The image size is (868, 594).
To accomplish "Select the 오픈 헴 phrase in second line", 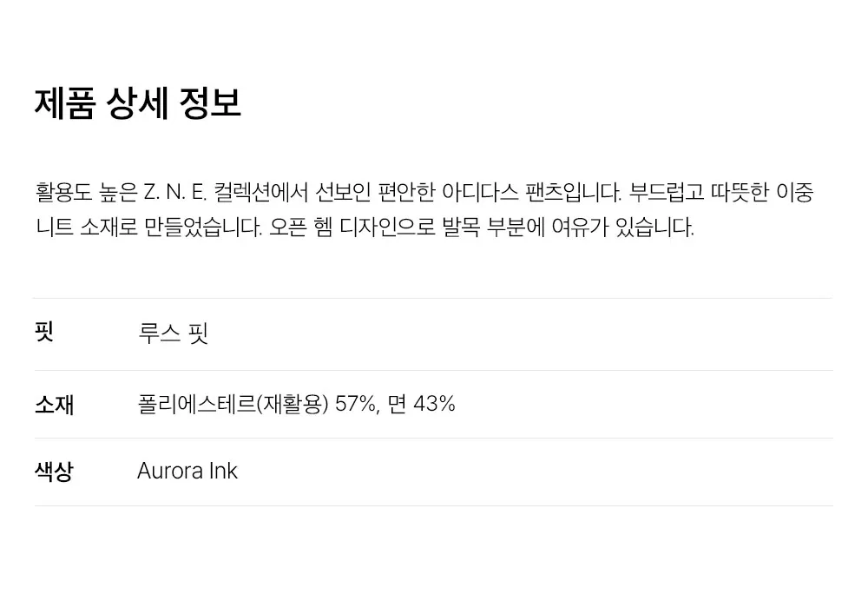I will [300, 227].
